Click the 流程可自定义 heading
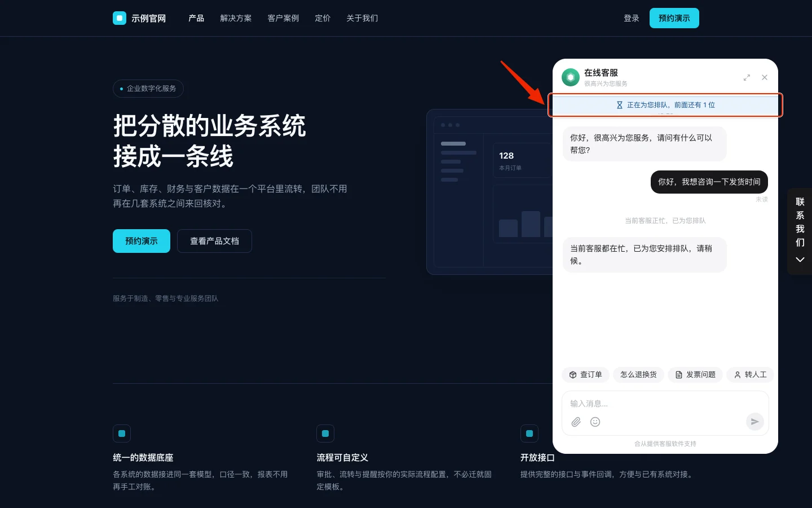The height and width of the screenshot is (508, 812). [342, 458]
